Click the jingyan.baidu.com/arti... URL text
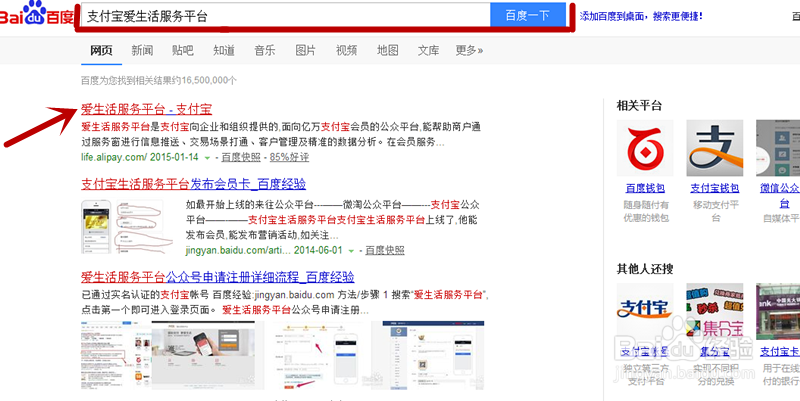 [238, 250]
